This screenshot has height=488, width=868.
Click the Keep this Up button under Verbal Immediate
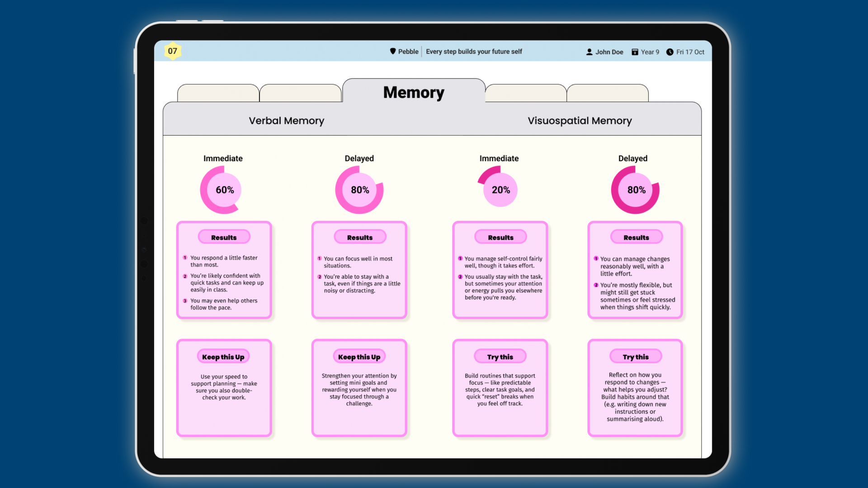pos(223,357)
